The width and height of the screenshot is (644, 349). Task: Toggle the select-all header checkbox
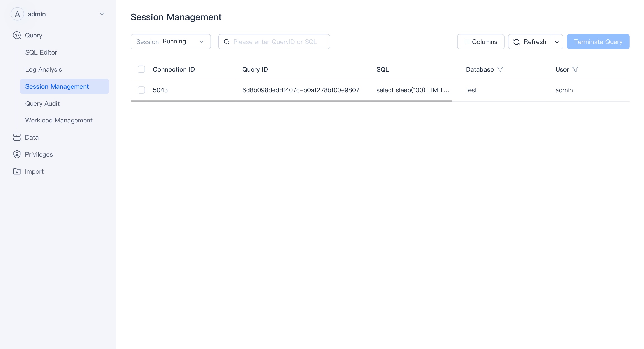[x=141, y=69]
